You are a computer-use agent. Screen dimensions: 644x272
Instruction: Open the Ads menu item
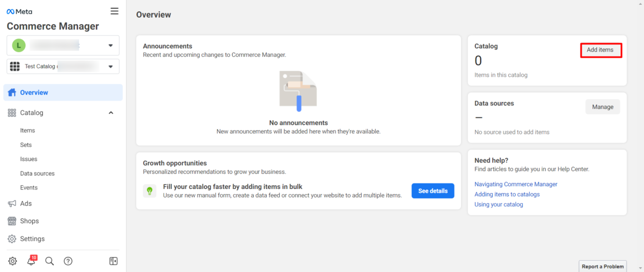(26, 203)
